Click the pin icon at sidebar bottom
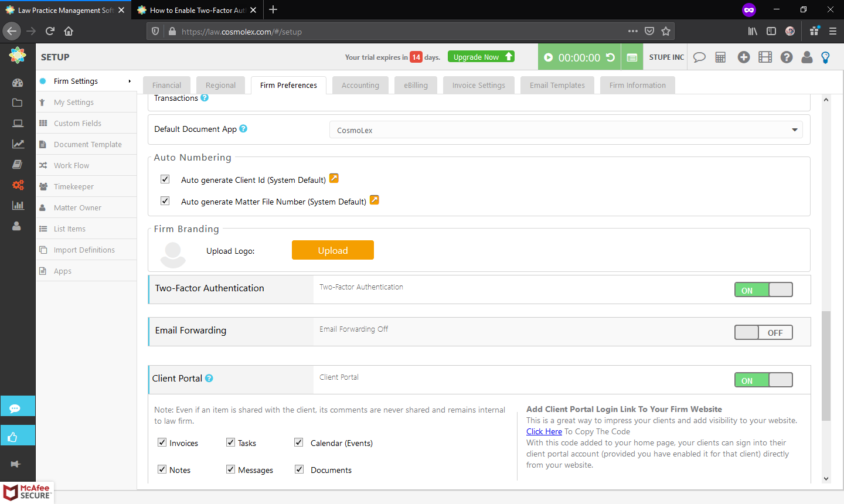The width and height of the screenshot is (844, 504). coord(16,464)
